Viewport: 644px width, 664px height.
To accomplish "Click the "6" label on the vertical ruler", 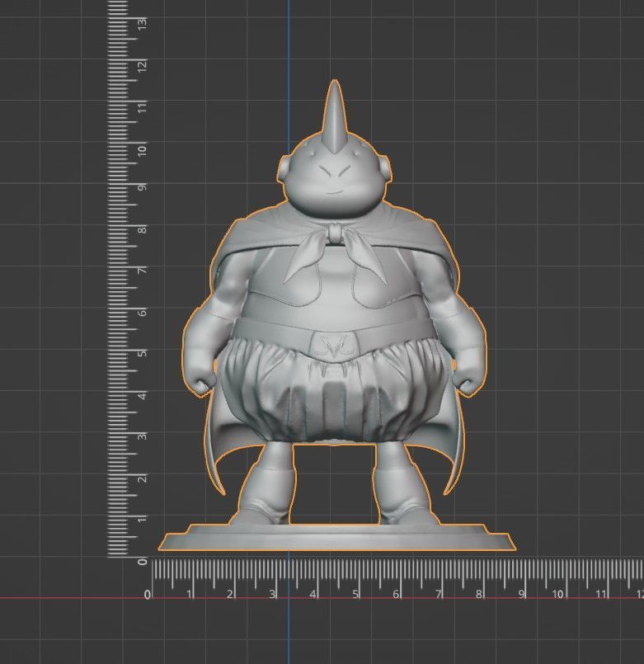I will [143, 312].
